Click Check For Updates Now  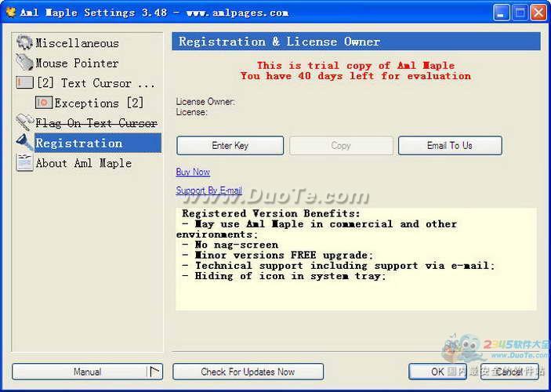[248, 372]
